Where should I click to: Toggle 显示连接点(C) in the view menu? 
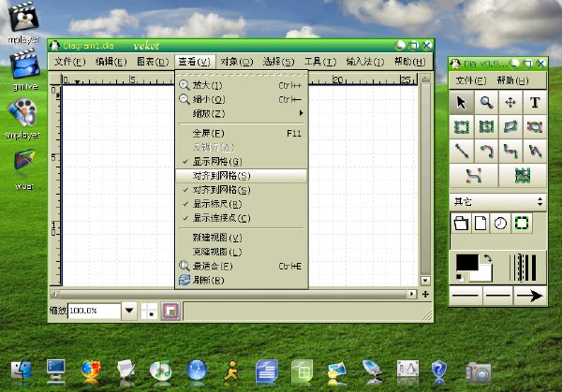click(242, 218)
